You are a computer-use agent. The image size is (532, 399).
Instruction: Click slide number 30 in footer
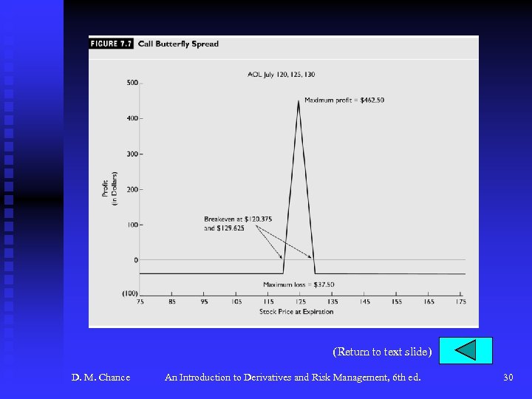tap(508, 378)
